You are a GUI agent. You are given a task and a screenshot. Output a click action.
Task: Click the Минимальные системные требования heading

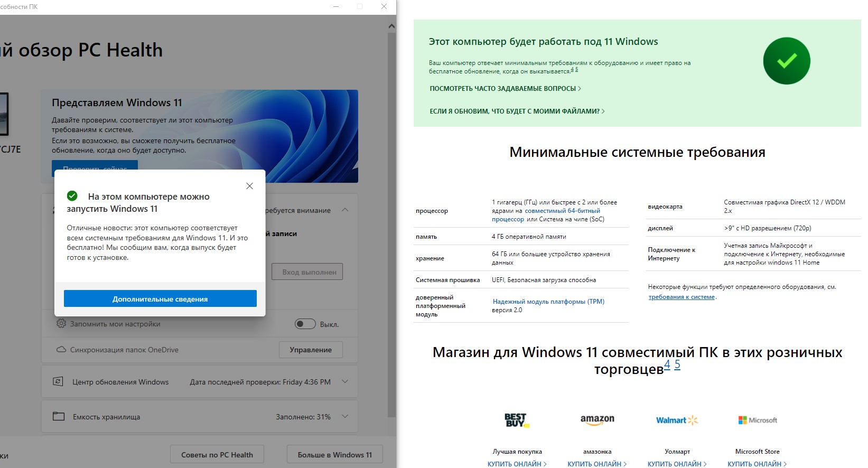[637, 152]
